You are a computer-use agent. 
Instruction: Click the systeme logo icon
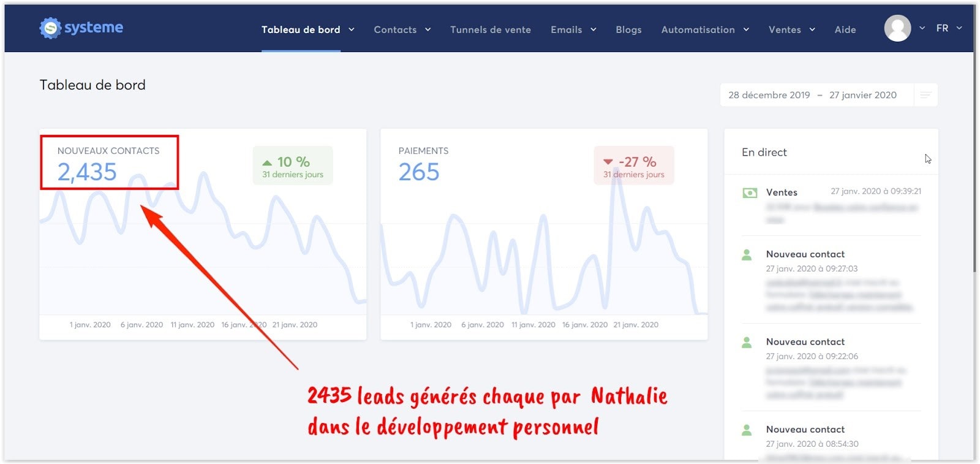pyautogui.click(x=50, y=28)
